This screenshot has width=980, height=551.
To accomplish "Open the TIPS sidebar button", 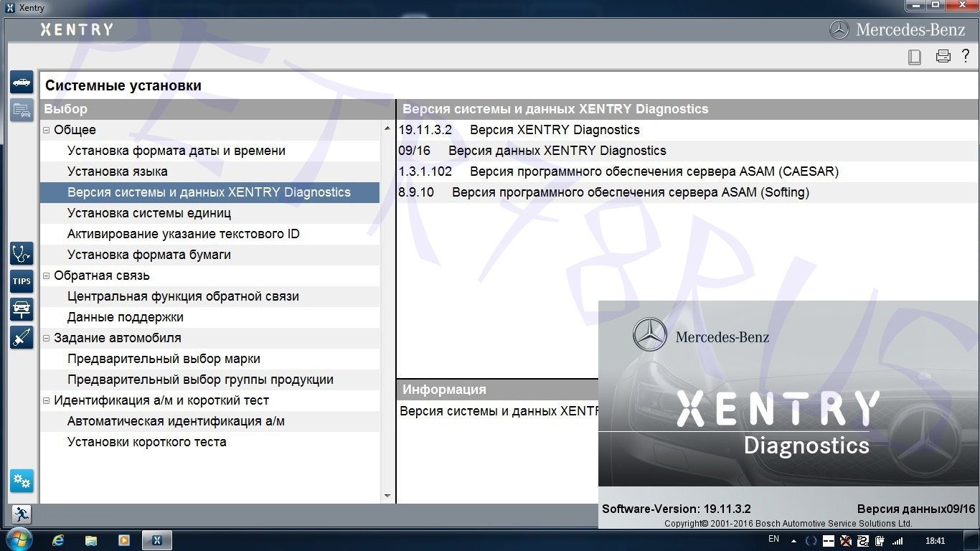I will [x=22, y=281].
